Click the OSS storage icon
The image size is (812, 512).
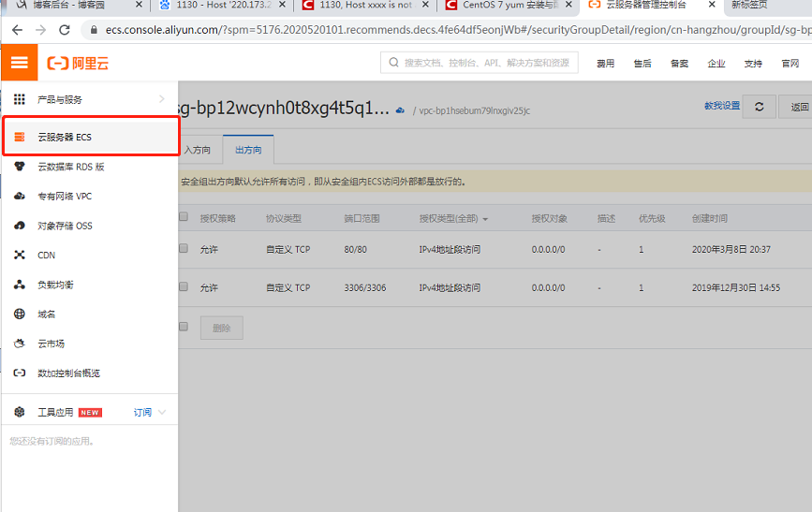(x=19, y=226)
